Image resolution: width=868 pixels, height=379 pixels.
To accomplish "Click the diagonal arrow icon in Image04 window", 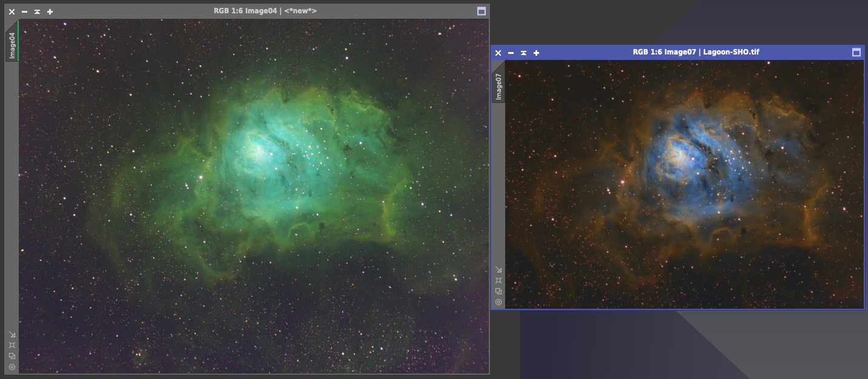I will pyautogui.click(x=12, y=334).
